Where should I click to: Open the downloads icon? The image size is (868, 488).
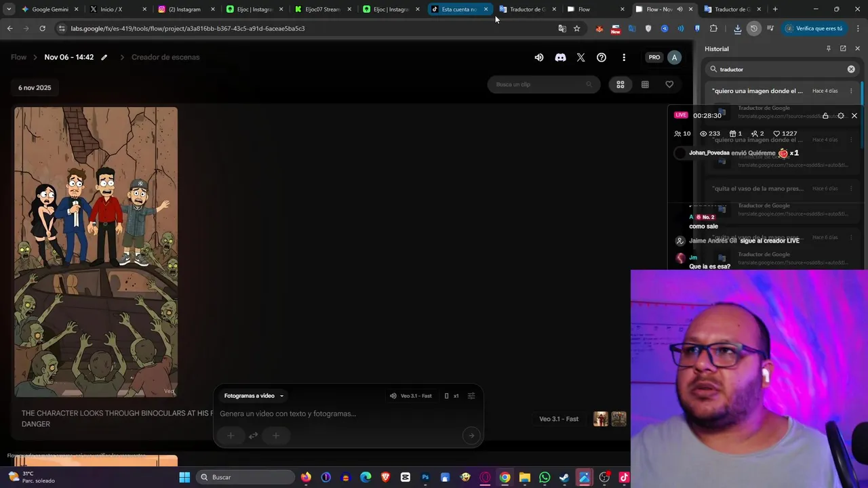[737, 28]
